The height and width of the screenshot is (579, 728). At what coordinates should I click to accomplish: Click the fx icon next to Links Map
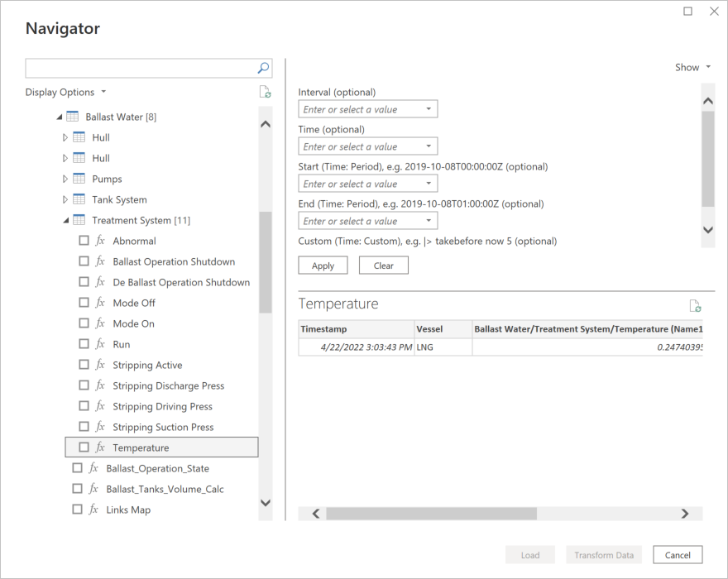(94, 510)
